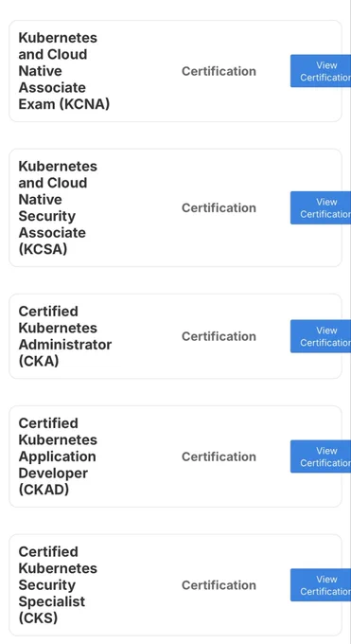351x644 pixels.
Task: Click the Certification label in KCNA card
Action: (x=219, y=71)
